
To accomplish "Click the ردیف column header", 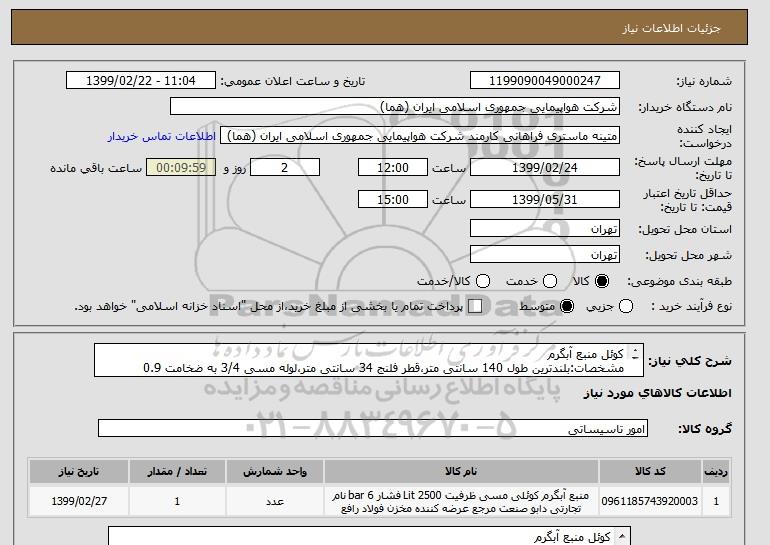I will click(x=716, y=471).
